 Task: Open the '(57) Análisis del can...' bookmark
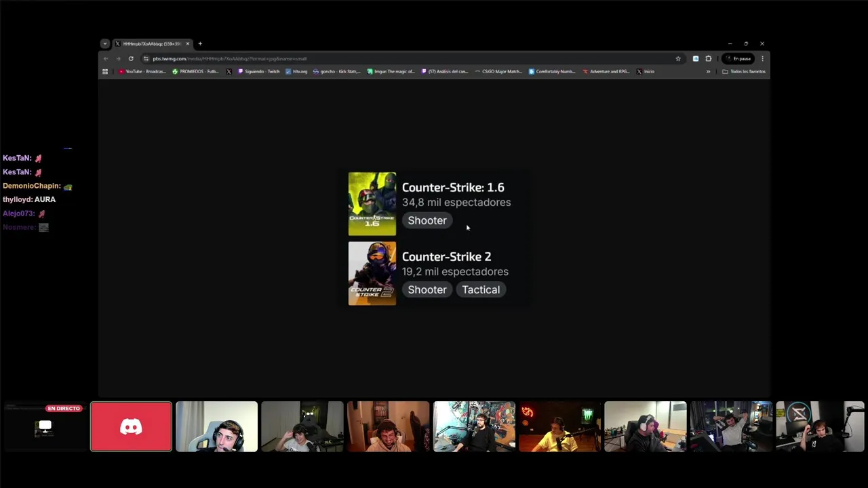click(445, 71)
